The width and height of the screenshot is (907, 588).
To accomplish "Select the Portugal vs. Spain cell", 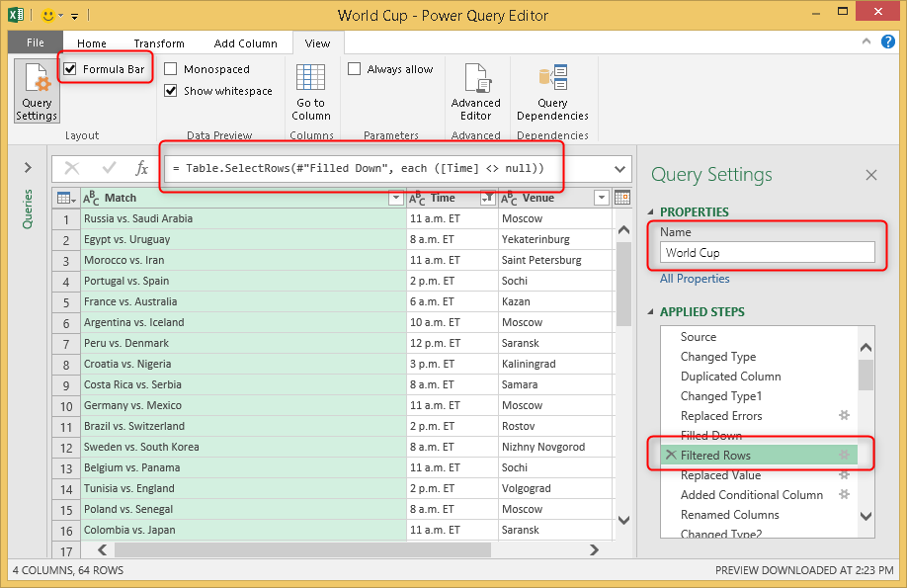I will (x=243, y=281).
